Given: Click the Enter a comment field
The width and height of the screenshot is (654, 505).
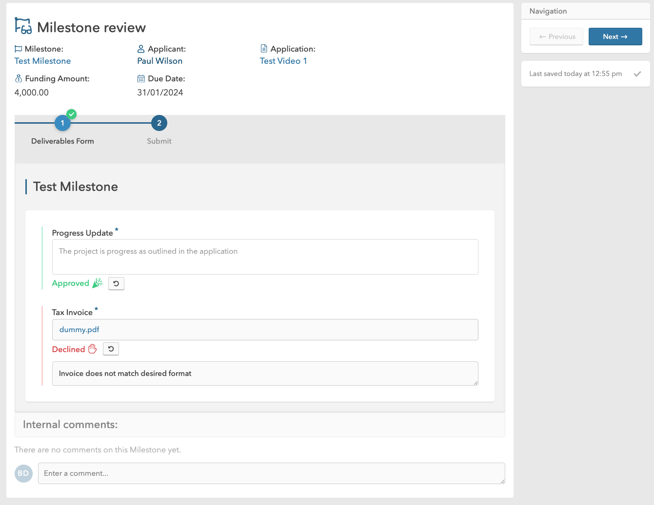Looking at the screenshot, I should 270,473.
